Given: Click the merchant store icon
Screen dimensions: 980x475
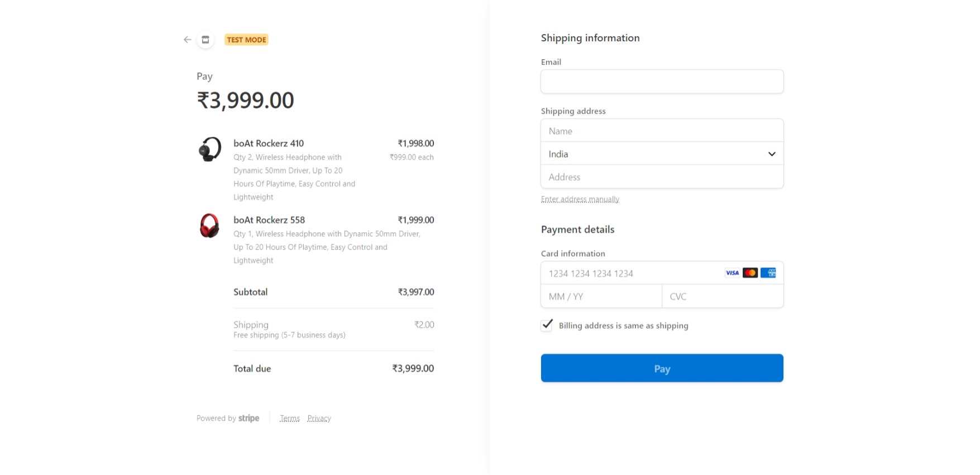Looking at the screenshot, I should tap(205, 40).
